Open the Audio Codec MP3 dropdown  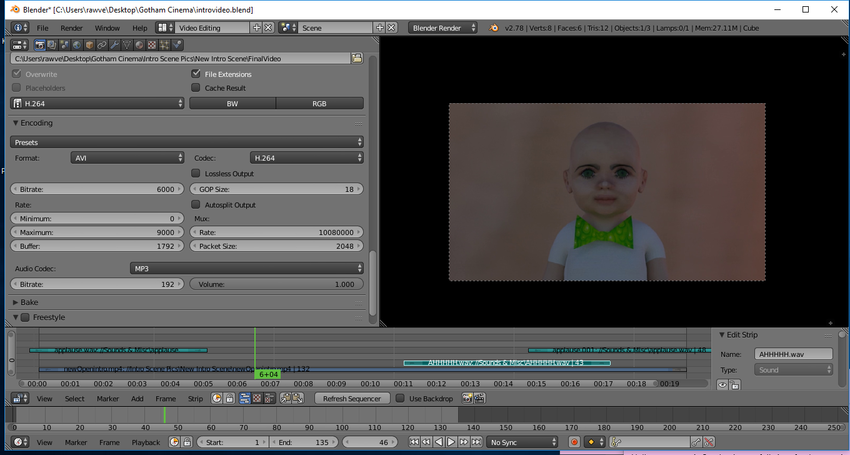click(247, 268)
